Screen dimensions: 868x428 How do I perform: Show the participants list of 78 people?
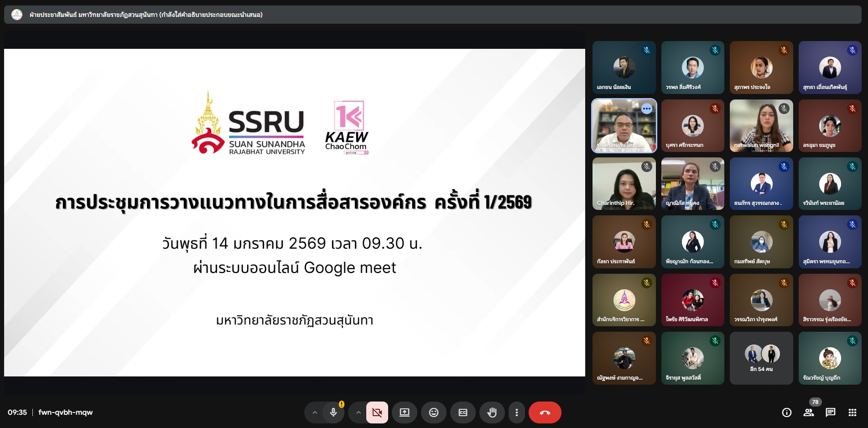point(809,412)
